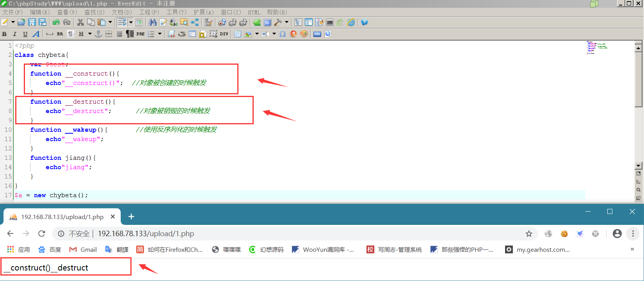Reload the browser page
The width and height of the screenshot is (644, 281).
[x=42, y=233]
